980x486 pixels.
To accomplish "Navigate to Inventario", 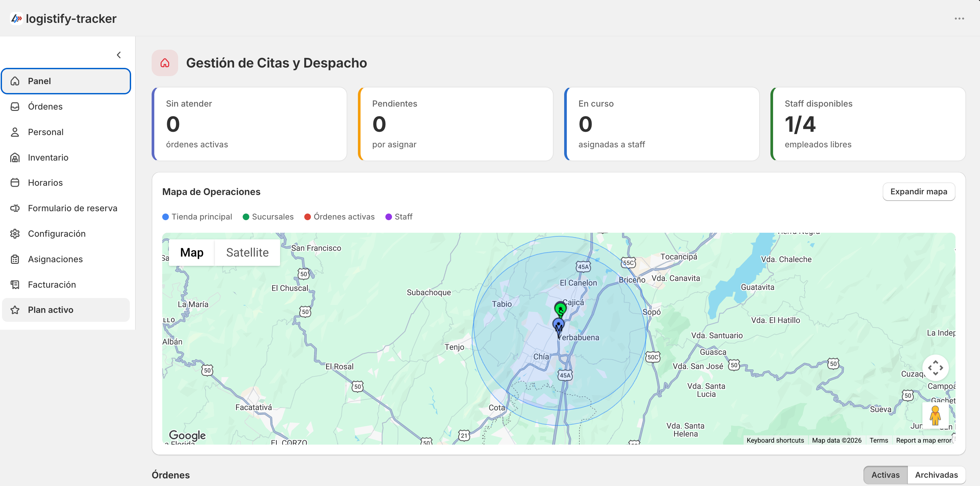I will click(66, 158).
